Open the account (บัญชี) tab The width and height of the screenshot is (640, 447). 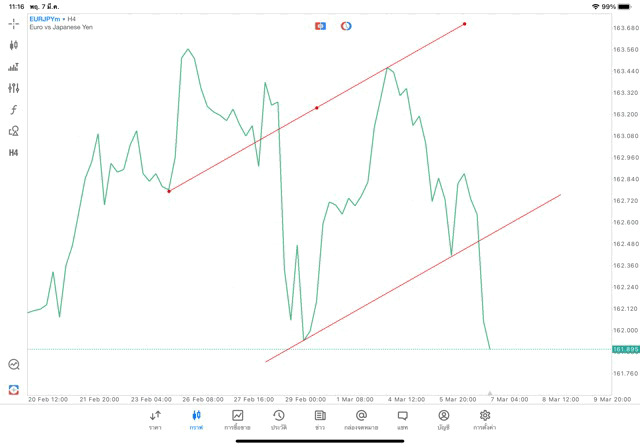point(443,420)
